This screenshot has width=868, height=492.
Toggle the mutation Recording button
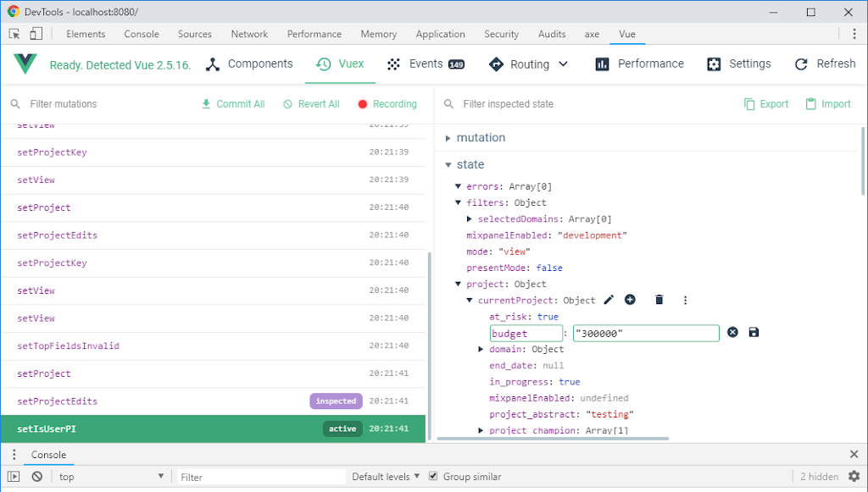point(387,104)
